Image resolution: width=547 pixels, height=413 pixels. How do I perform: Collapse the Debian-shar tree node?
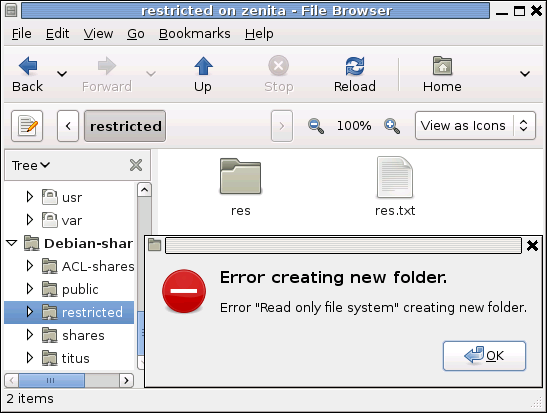12,243
